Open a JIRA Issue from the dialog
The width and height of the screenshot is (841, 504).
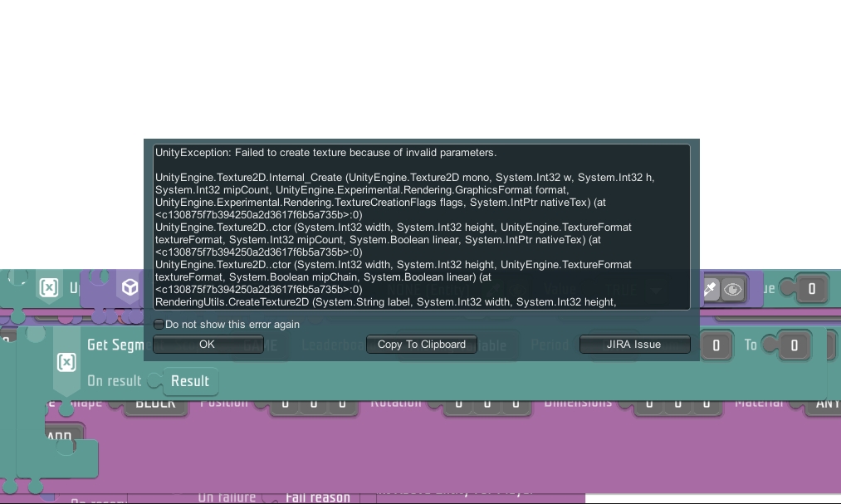[634, 345]
